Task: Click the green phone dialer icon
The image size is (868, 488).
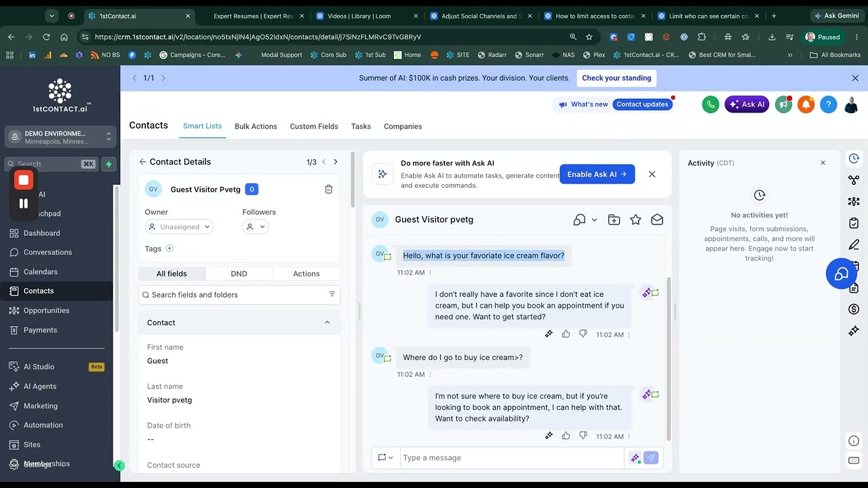Action: [710, 104]
